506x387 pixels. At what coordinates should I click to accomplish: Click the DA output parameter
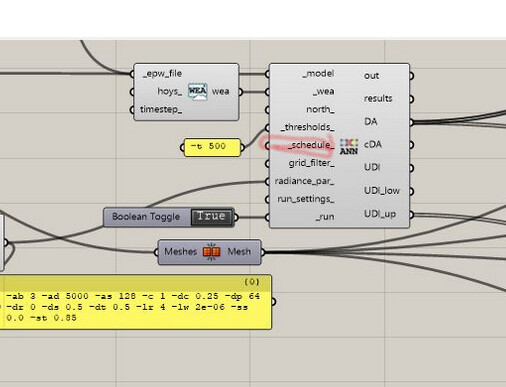(371, 122)
